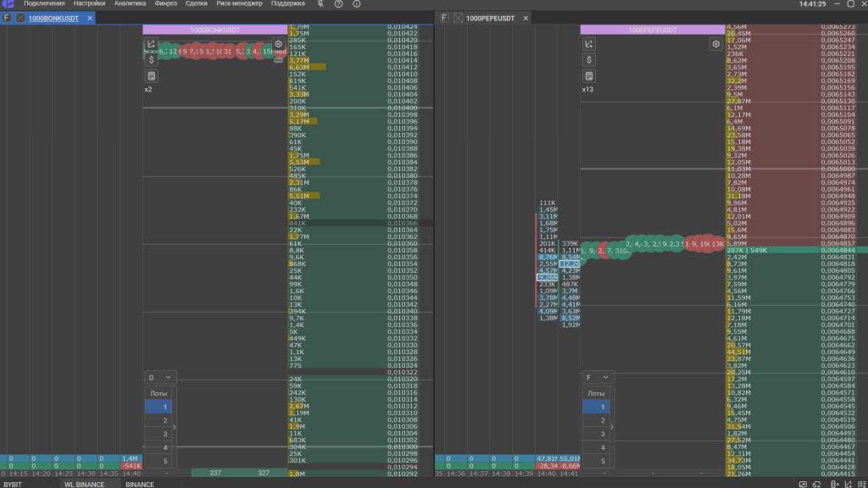
Task: Click the purple 1000PEPEUSDT header bar
Action: [x=652, y=30]
